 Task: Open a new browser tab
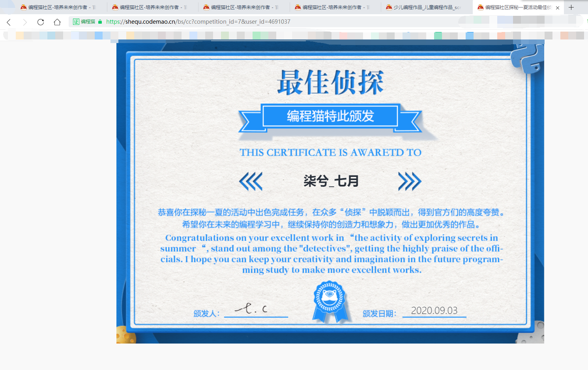(x=571, y=7)
